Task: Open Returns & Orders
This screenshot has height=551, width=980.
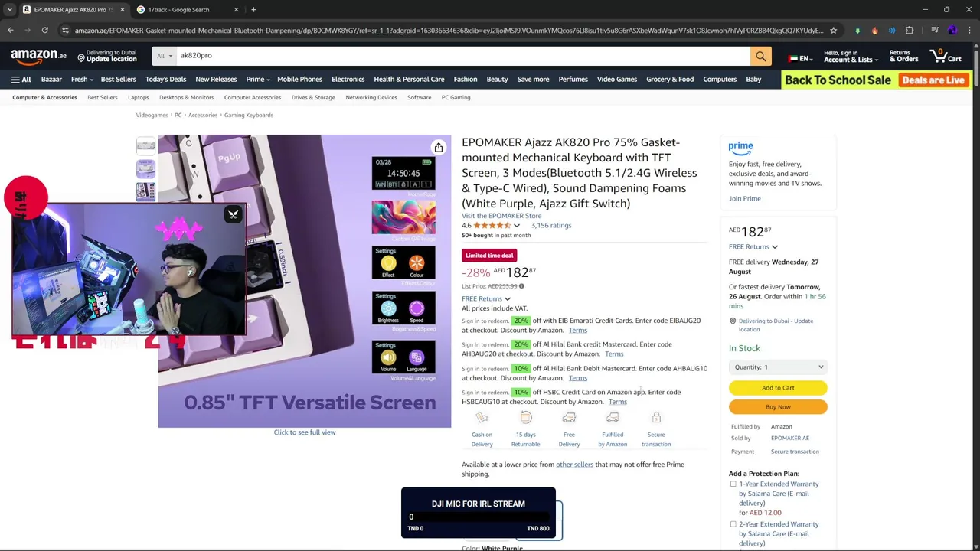Action: [x=903, y=57]
